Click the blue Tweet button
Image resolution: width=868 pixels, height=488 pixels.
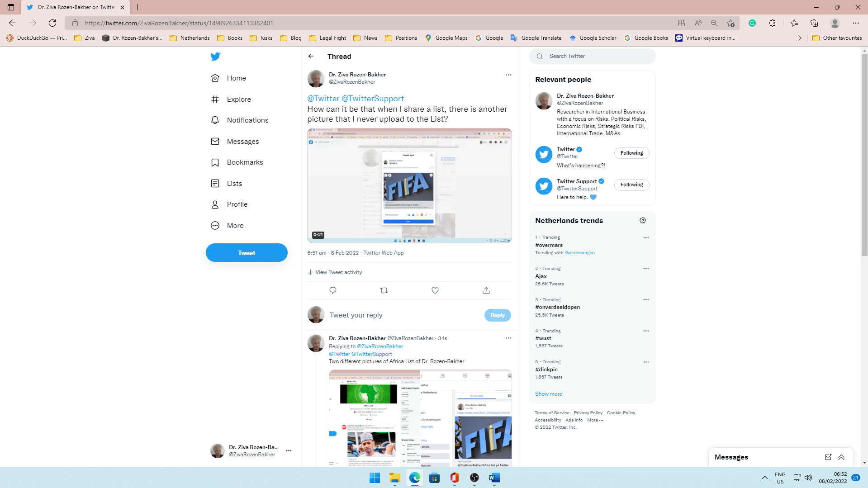(247, 253)
